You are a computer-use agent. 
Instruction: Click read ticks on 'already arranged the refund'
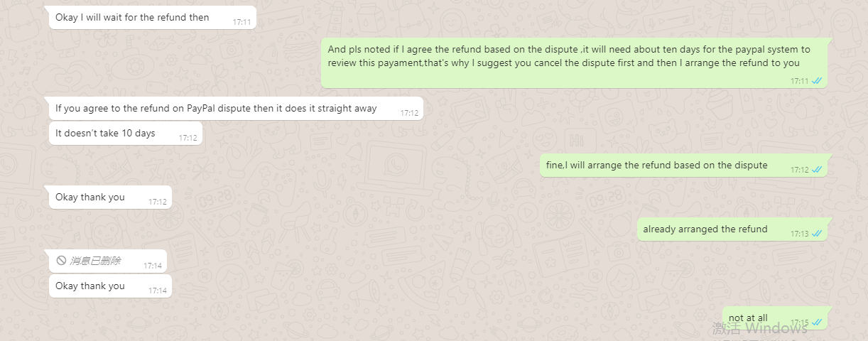817,234
